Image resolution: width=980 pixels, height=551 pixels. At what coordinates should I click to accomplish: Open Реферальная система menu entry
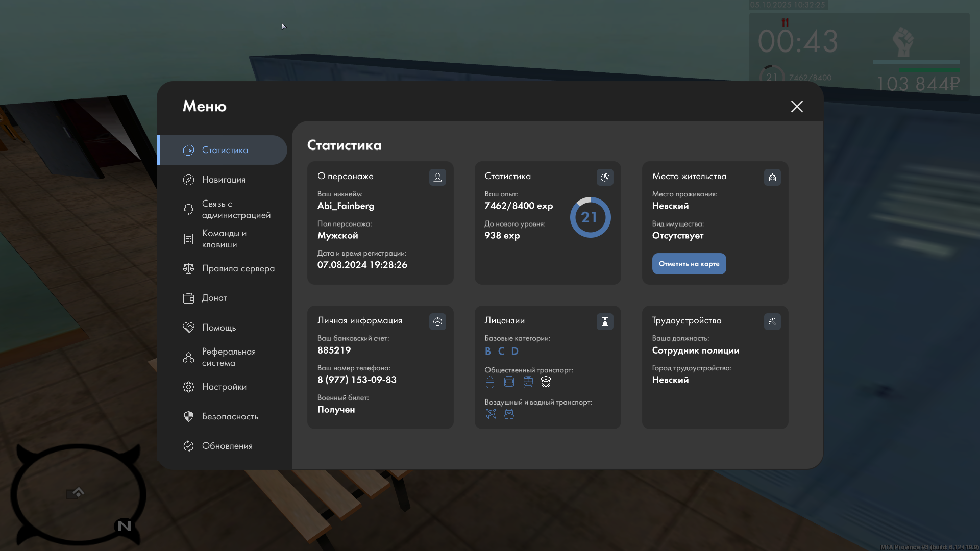[228, 357]
